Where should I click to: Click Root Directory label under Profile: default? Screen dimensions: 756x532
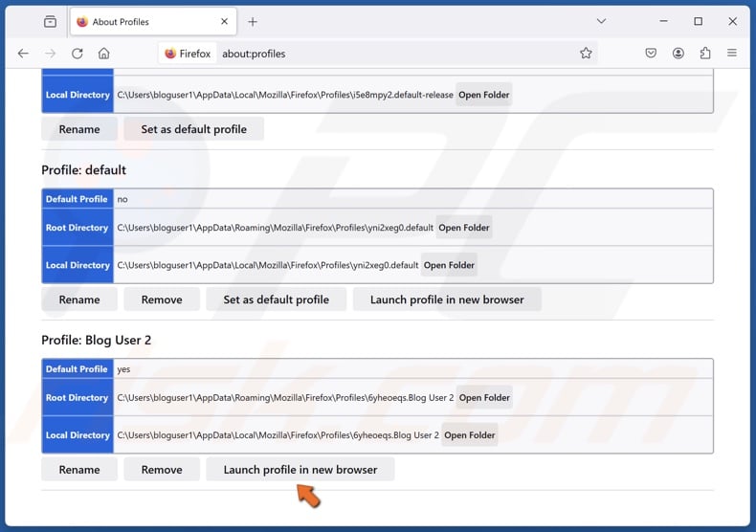(78, 228)
